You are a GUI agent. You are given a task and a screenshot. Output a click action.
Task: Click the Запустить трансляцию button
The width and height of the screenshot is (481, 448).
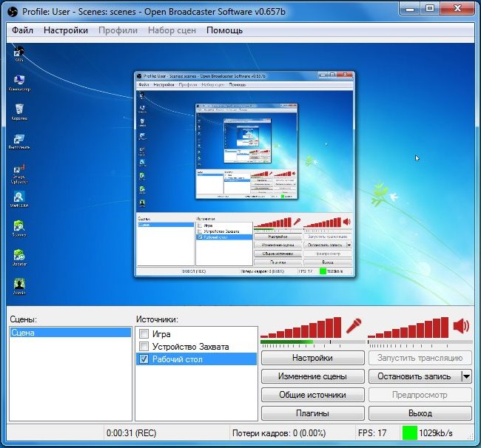(x=420, y=358)
